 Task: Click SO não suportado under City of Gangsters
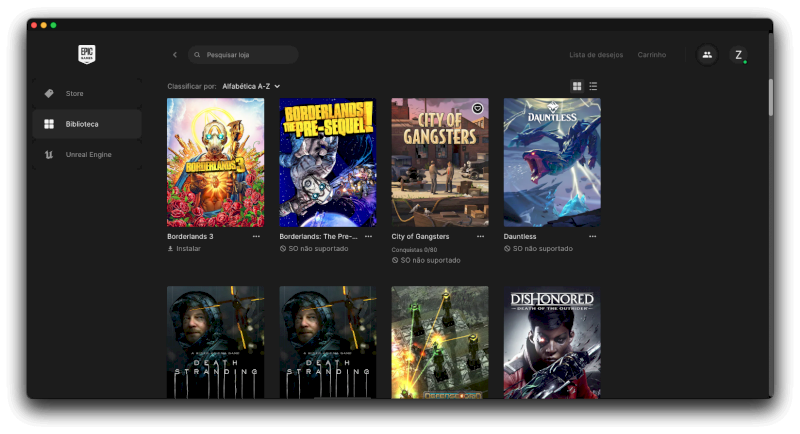coord(430,260)
